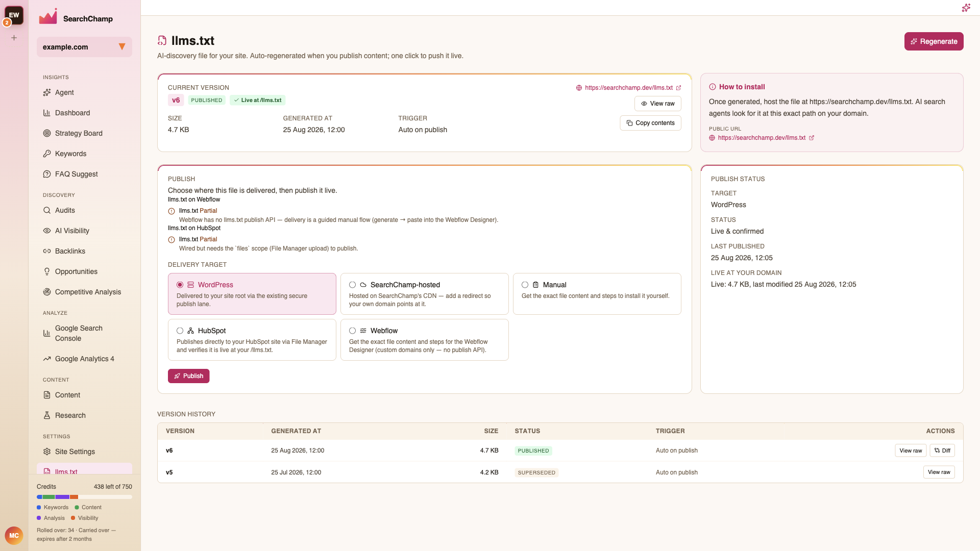Viewport: 980px width, 551px height.
Task: Click the orange Visibility legend dot
Action: (73, 518)
